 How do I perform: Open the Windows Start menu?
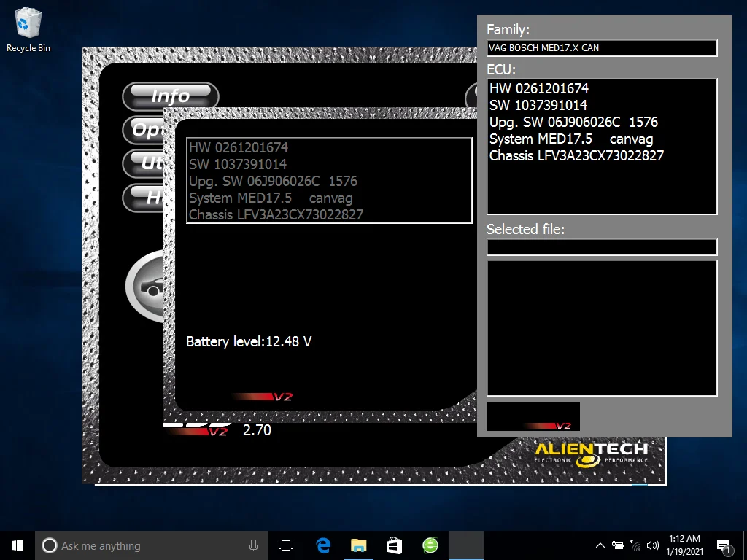click(x=18, y=545)
